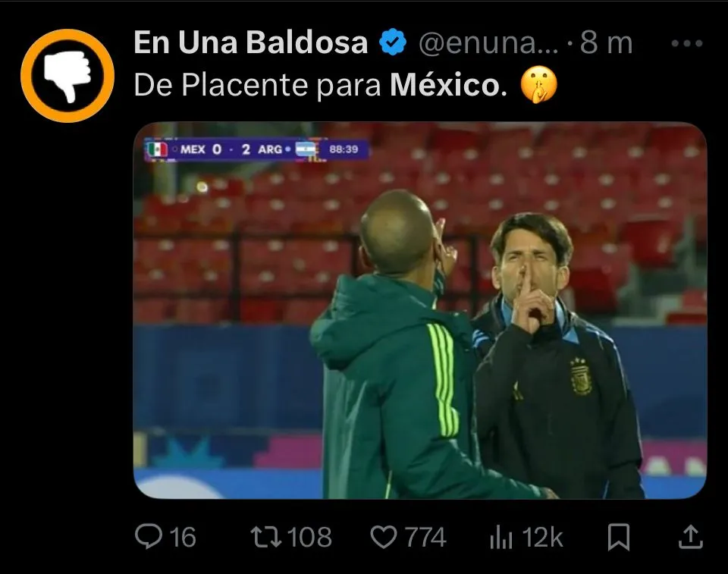Click the tweet text De Placente para México

[320, 86]
